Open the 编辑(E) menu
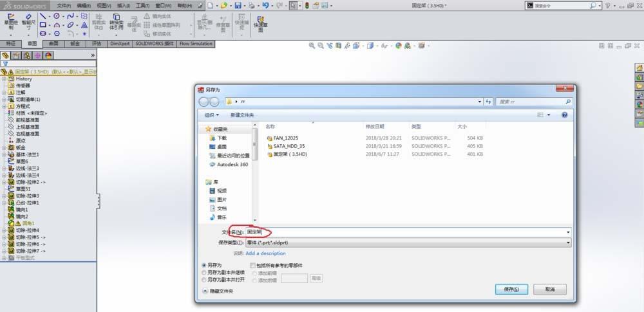 [x=84, y=6]
